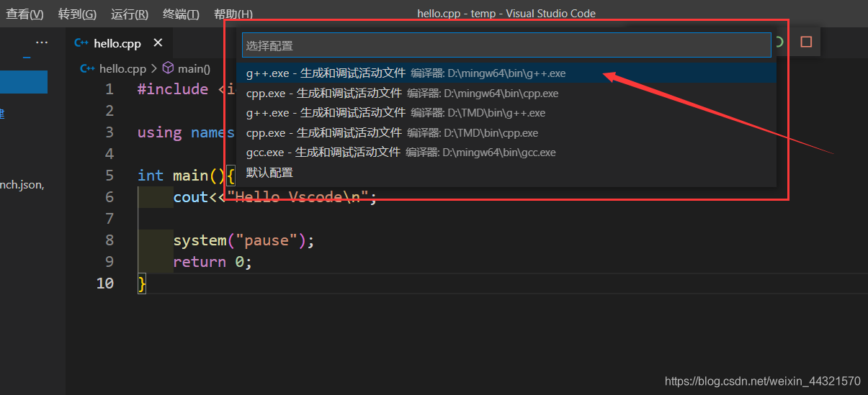Click the stop debugging square icon

[806, 42]
